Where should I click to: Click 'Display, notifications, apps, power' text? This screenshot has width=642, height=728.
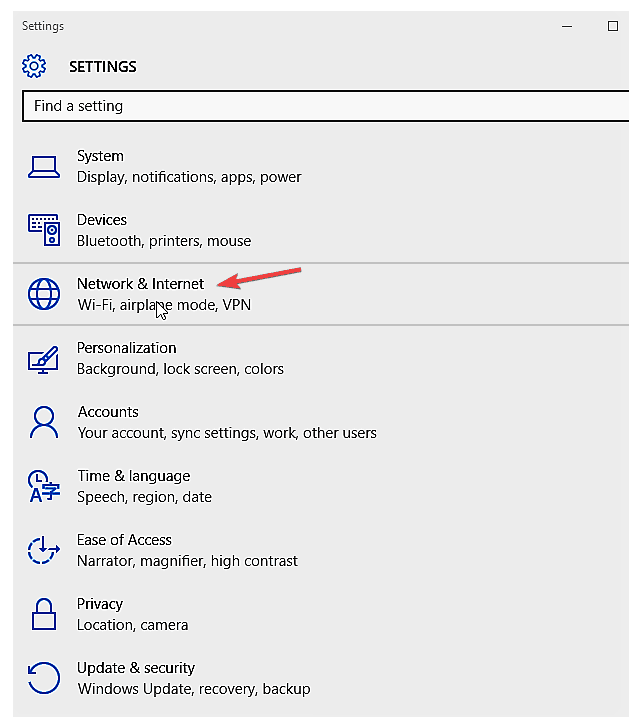pyautogui.click(x=189, y=177)
